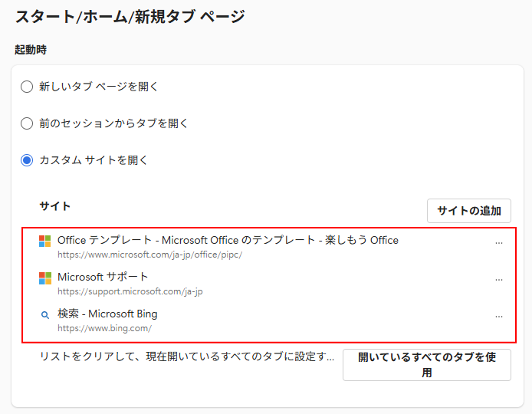Click the サイトの追加 button

[x=469, y=211]
